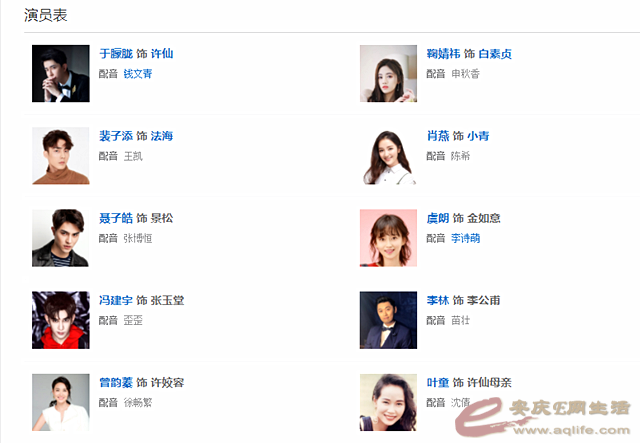Open character link 法海
This screenshot has width=640, height=443.
162,136
